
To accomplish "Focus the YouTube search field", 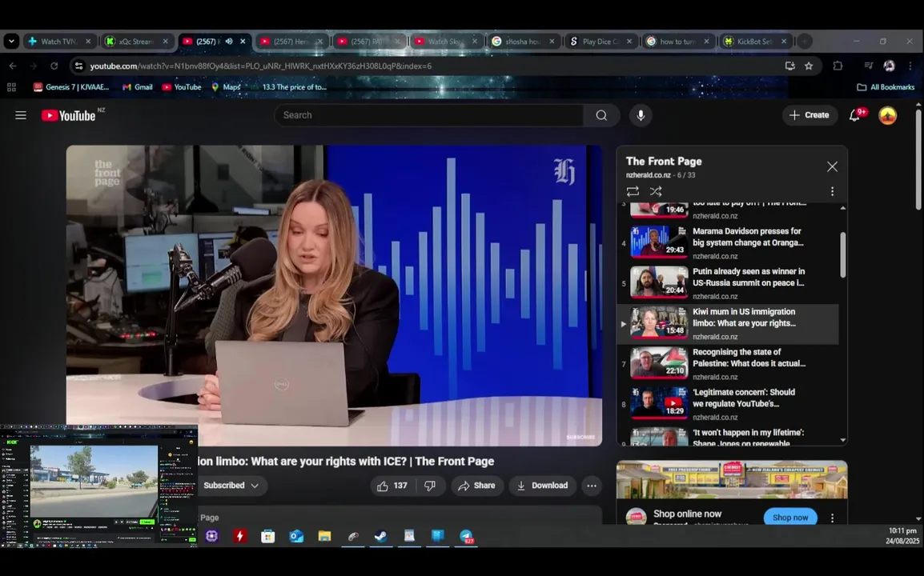I will point(429,115).
